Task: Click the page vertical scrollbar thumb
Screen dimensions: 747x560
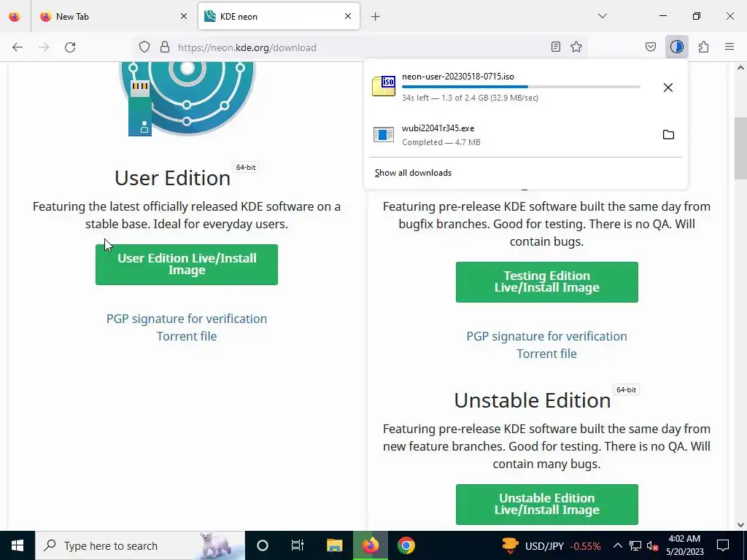Action: click(740, 148)
